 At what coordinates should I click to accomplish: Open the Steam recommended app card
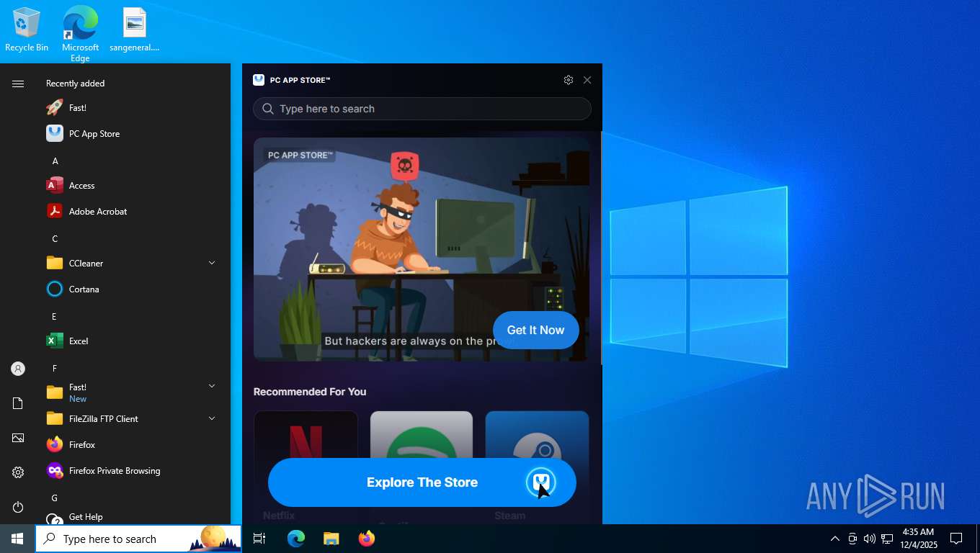(x=537, y=467)
